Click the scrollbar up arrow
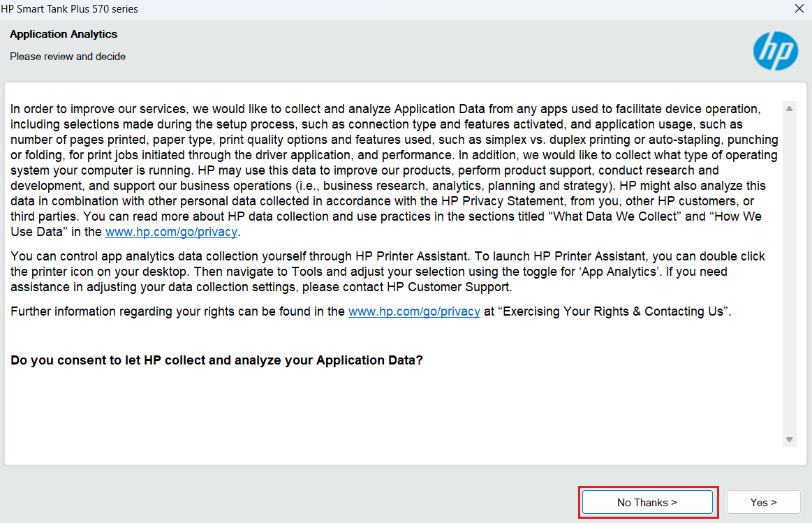812x523 pixels. (789, 109)
